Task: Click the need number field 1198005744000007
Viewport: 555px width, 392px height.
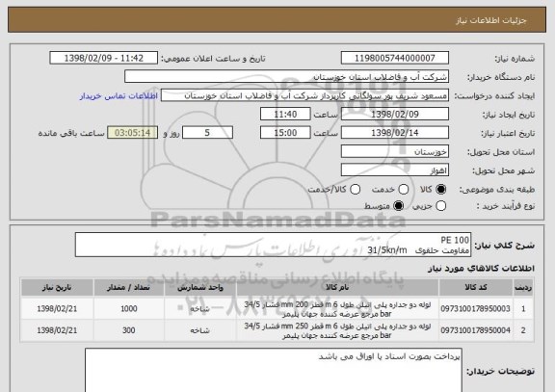Action: click(395, 58)
